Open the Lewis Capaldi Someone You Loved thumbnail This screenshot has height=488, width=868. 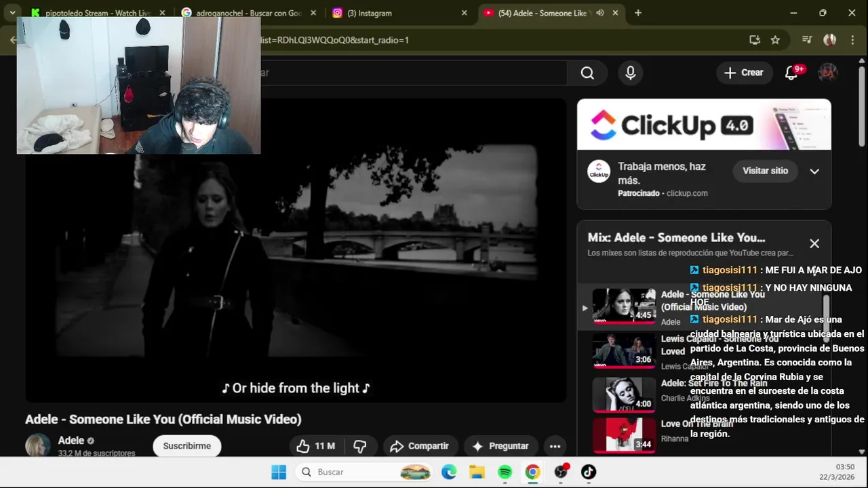(624, 351)
